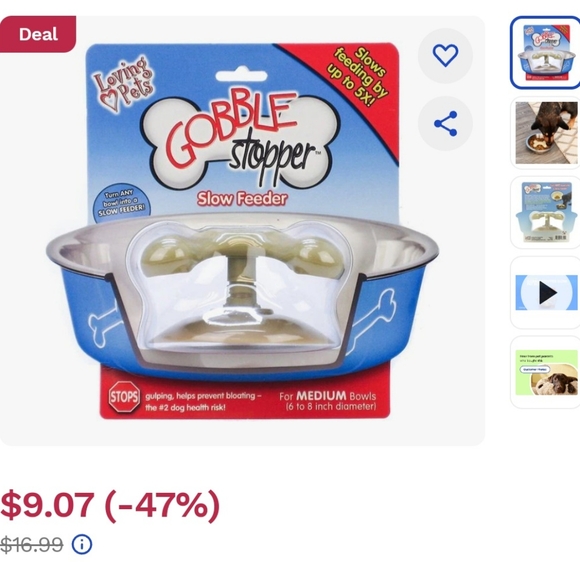
Task: Click the Loving Pets brand logo
Action: pos(124,84)
